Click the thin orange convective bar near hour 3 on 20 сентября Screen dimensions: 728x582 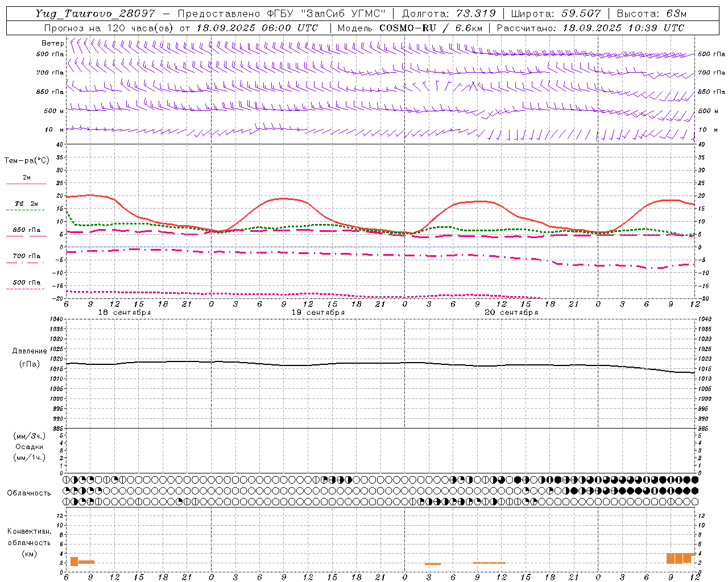click(432, 564)
